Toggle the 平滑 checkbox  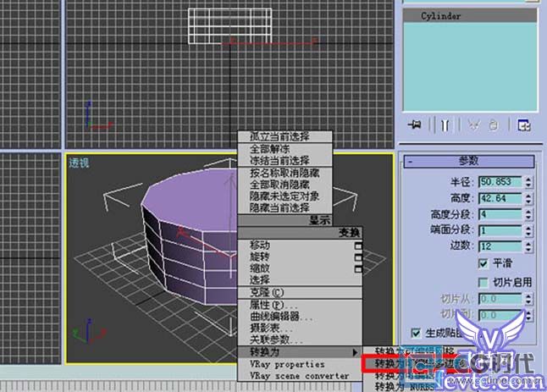[483, 263]
